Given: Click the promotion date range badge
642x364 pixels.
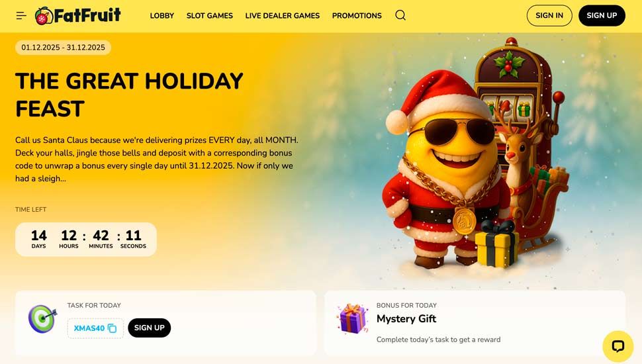Looking at the screenshot, I should coord(63,48).
